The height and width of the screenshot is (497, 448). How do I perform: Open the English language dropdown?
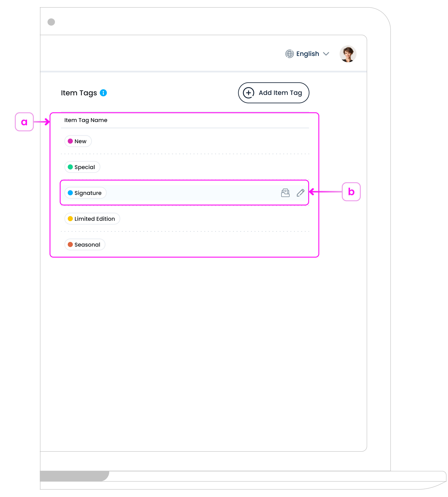[307, 54]
